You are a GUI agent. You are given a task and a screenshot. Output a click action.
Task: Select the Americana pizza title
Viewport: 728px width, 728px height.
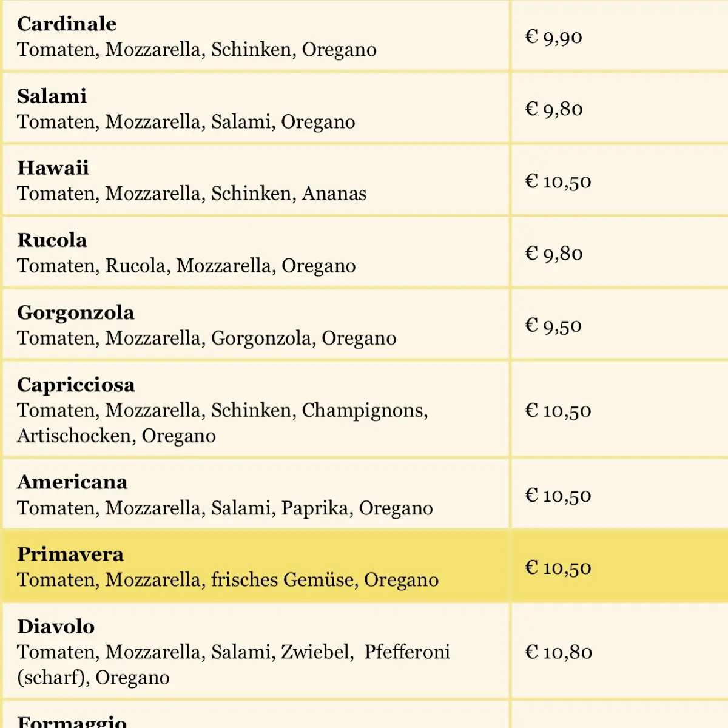click(x=72, y=482)
